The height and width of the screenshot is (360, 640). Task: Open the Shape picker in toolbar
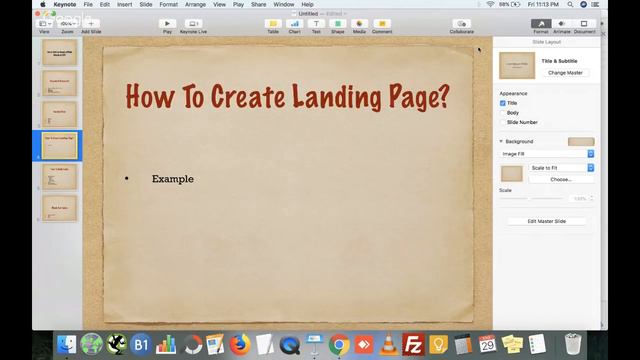(338, 24)
